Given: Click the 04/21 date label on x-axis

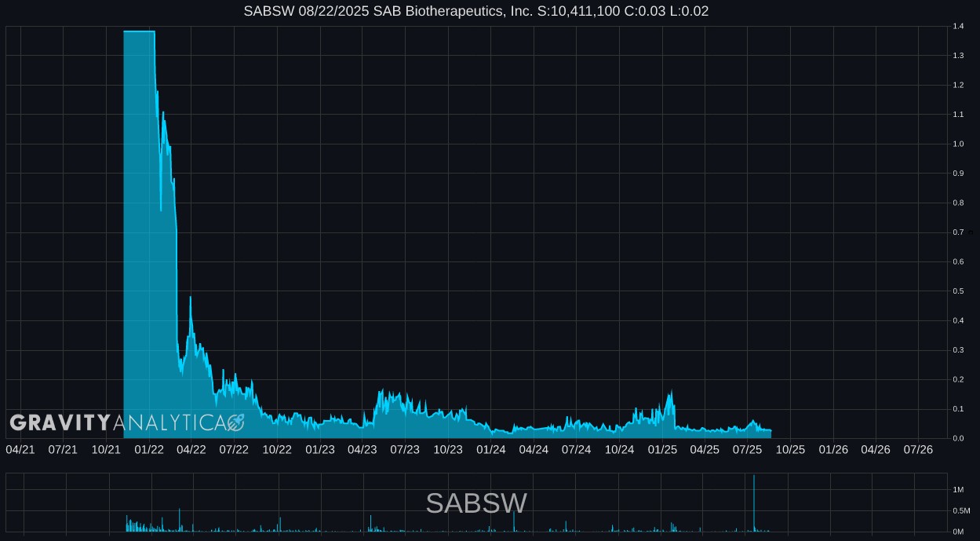Looking at the screenshot, I should 20,449.
